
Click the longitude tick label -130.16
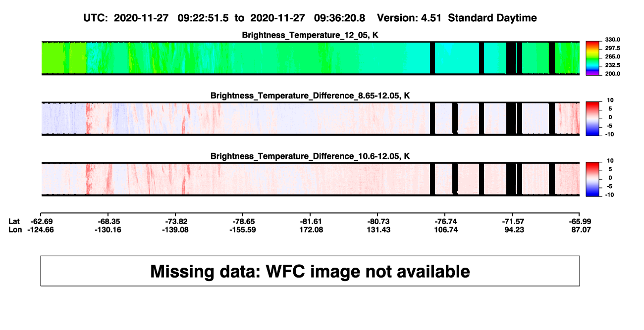108,230
